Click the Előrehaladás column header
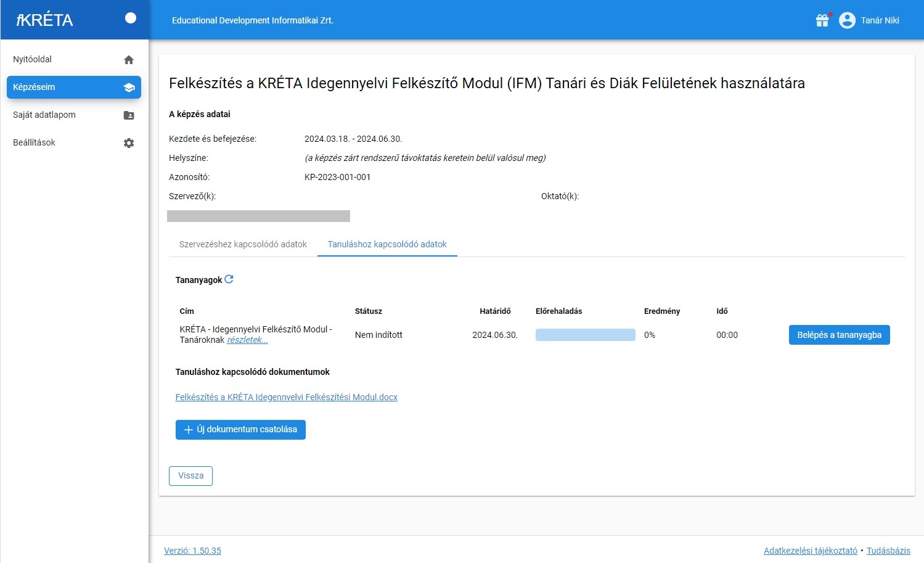924x563 pixels. tap(558, 311)
